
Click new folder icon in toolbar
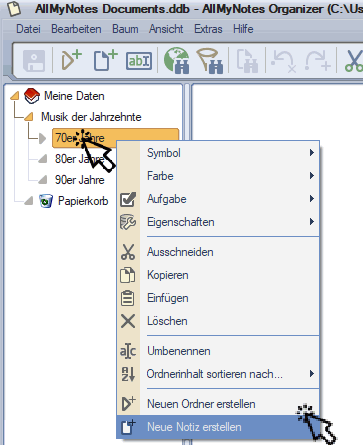tap(71, 60)
